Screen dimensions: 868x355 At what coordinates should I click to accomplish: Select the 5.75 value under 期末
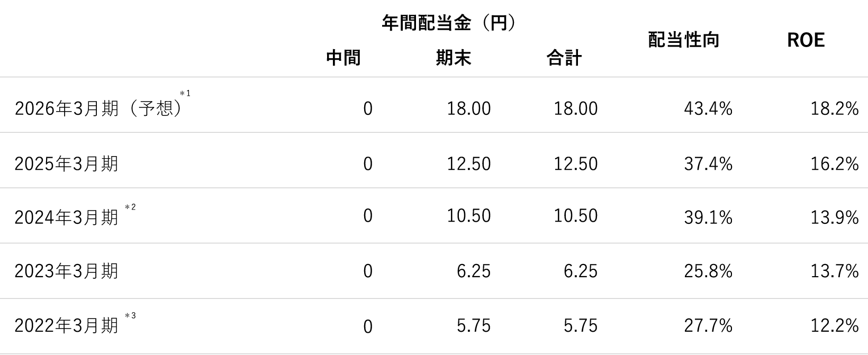[473, 326]
